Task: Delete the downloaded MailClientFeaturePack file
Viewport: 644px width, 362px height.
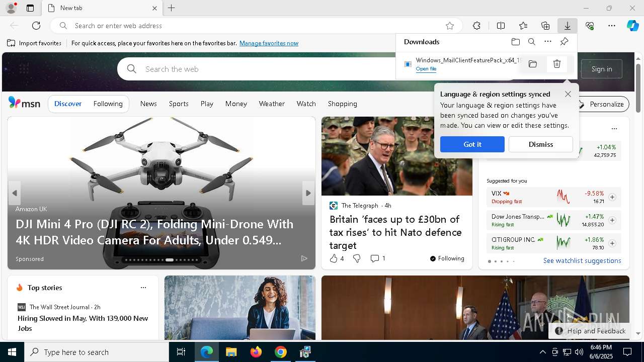Action: [557, 64]
